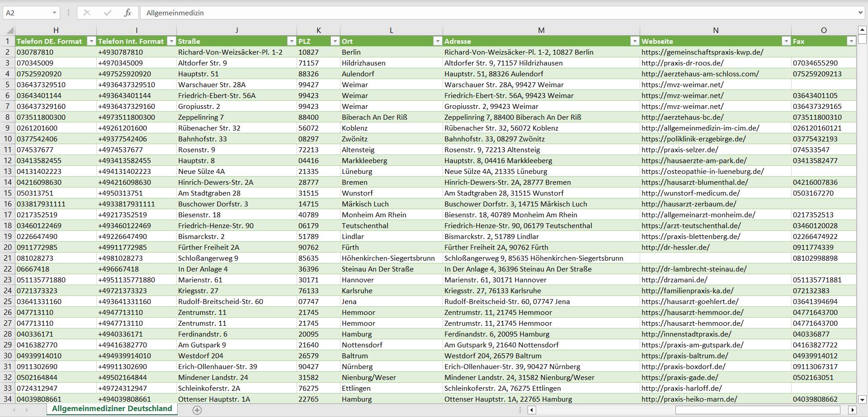Select PLZ cell 07747

tap(319, 301)
